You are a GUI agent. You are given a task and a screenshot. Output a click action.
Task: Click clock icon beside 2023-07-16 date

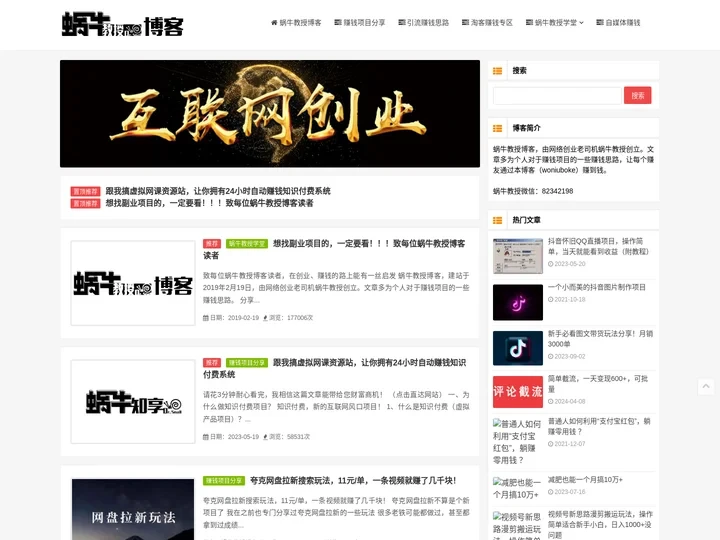tap(551, 492)
